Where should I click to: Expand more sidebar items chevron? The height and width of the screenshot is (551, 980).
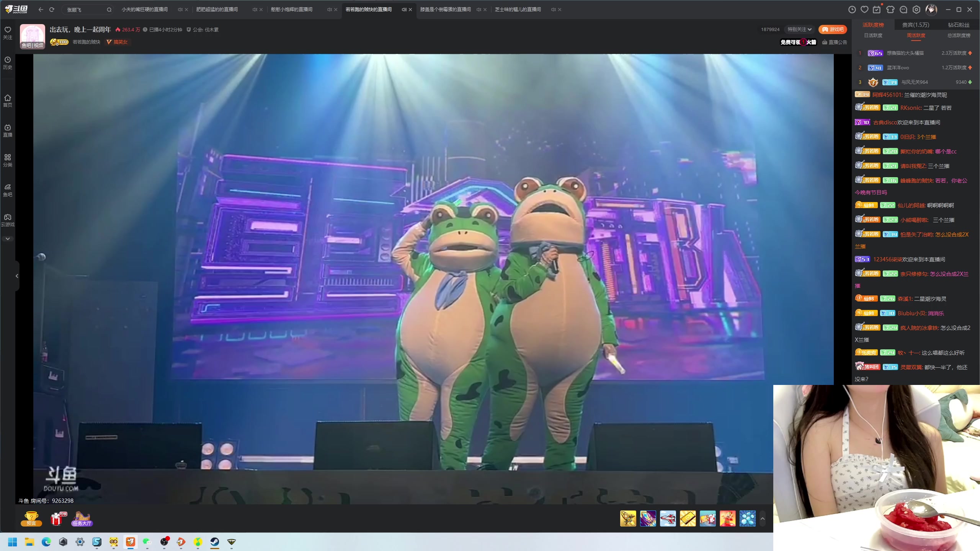point(8,239)
